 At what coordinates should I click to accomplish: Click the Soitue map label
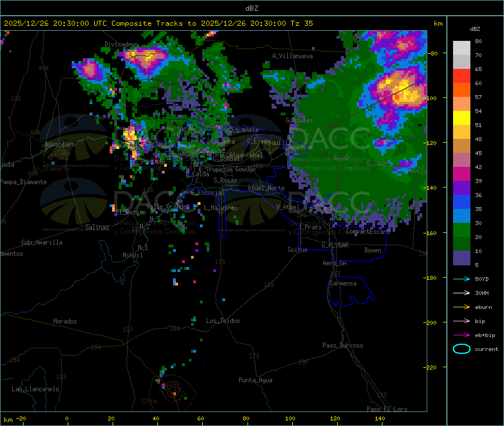click(x=297, y=250)
